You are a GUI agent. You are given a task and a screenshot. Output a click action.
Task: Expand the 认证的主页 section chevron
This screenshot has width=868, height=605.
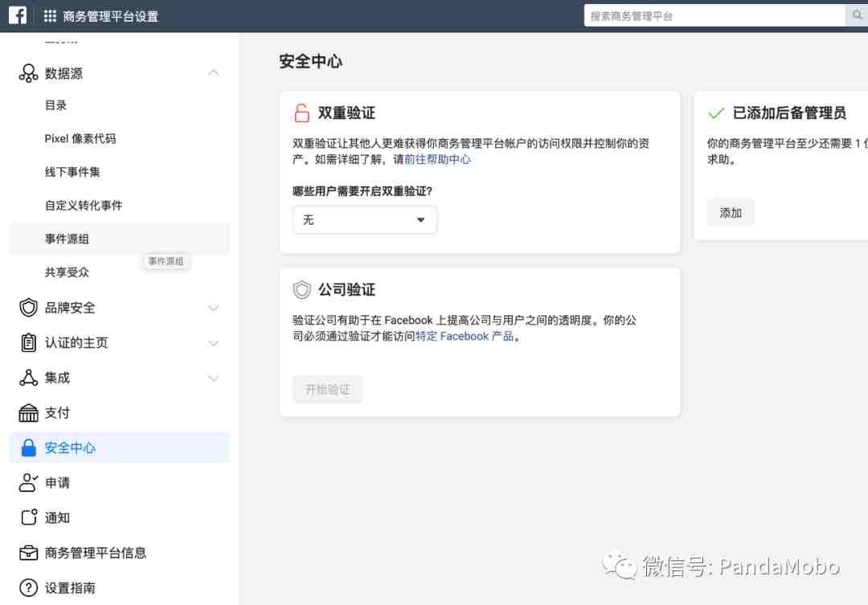click(214, 343)
